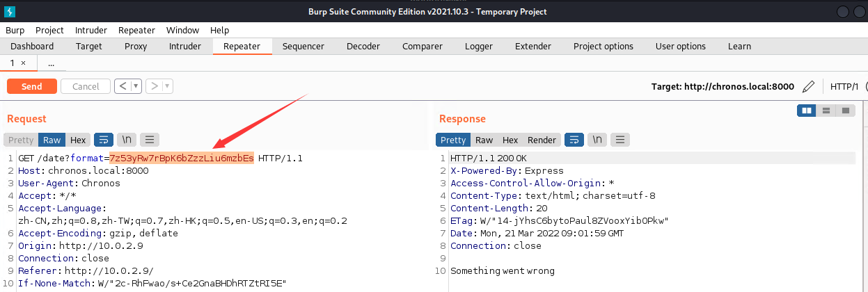The image size is (868, 292).
Task: Click Target: http://chronos.local:8000 label
Action: 723,87
